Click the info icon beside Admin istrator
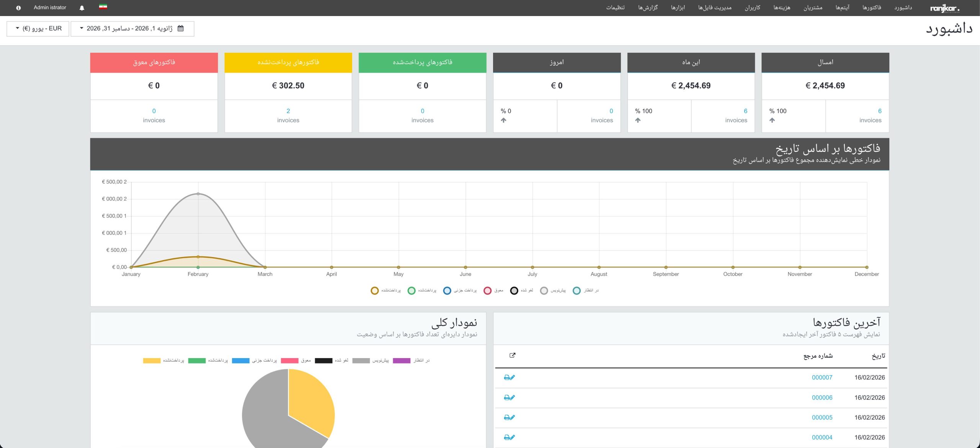 pos(18,8)
